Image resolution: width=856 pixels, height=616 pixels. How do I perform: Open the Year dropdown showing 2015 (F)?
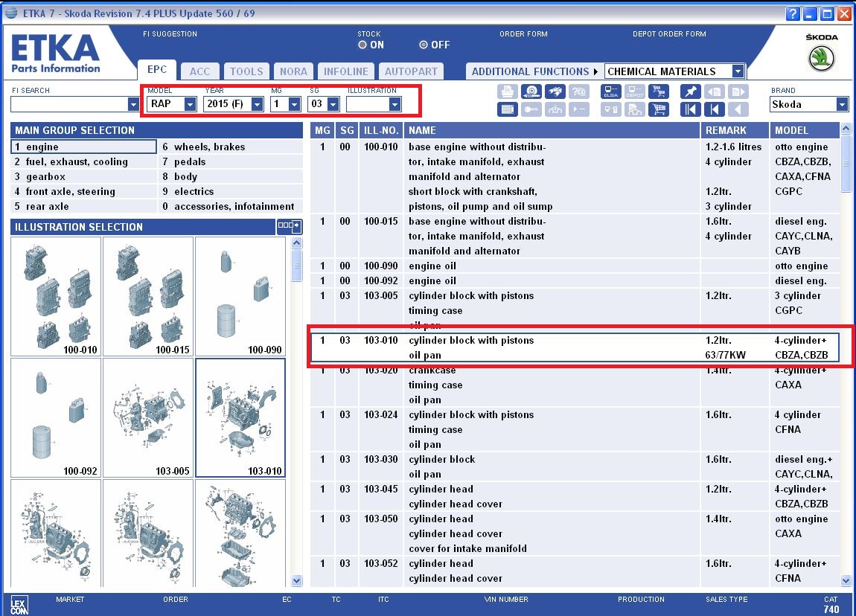coord(257,104)
